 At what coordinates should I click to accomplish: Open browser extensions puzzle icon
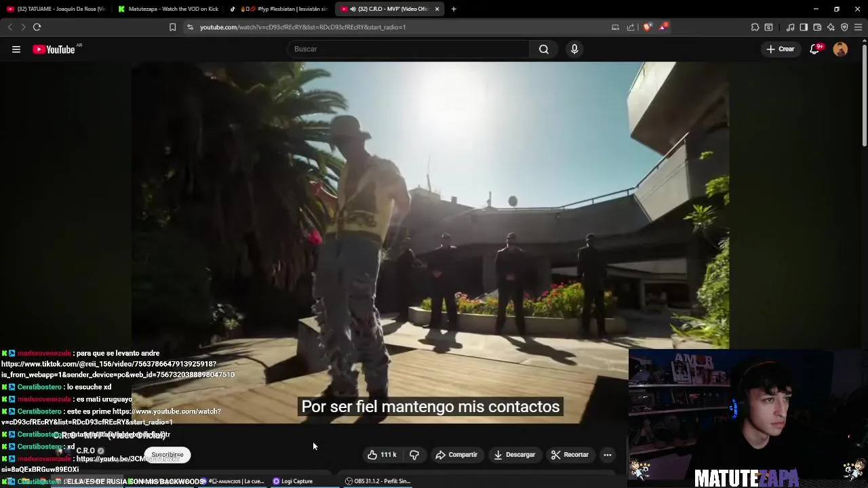pos(755,27)
